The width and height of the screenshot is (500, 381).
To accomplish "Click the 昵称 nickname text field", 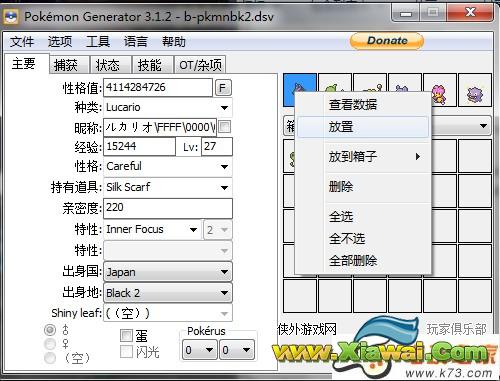I will 160,127.
